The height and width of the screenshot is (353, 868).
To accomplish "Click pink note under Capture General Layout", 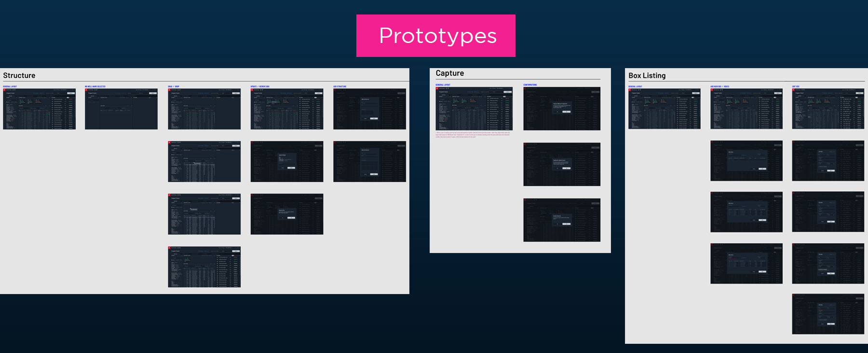I will [473, 135].
